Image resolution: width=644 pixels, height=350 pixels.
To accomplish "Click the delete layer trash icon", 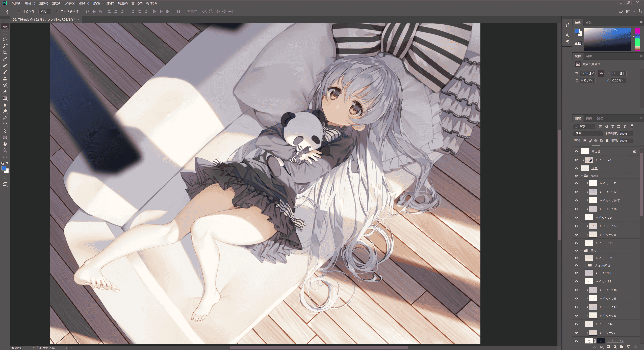I will pos(635,347).
